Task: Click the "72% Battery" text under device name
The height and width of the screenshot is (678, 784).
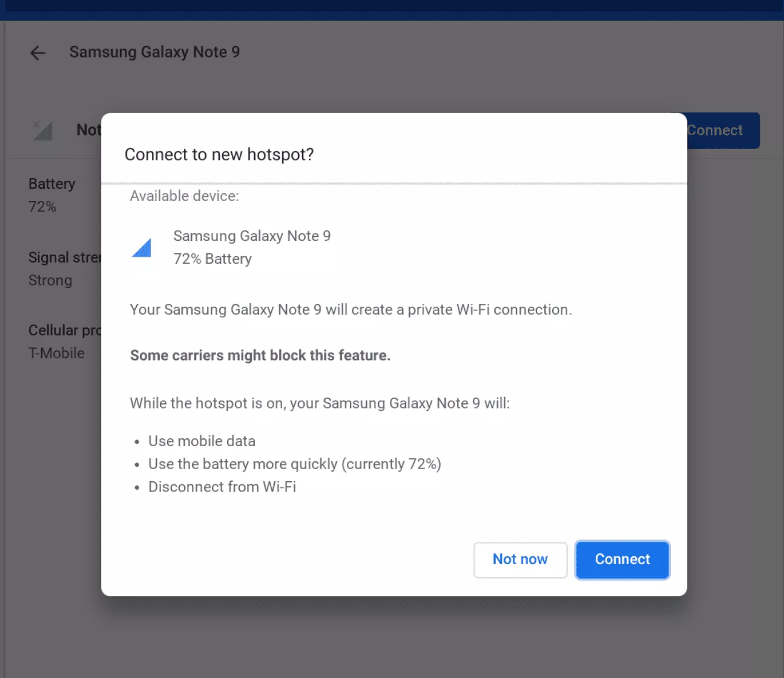Action: 212,259
